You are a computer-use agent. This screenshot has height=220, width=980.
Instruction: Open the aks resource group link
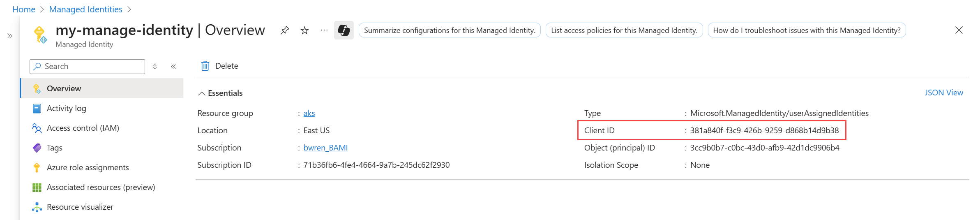click(309, 113)
